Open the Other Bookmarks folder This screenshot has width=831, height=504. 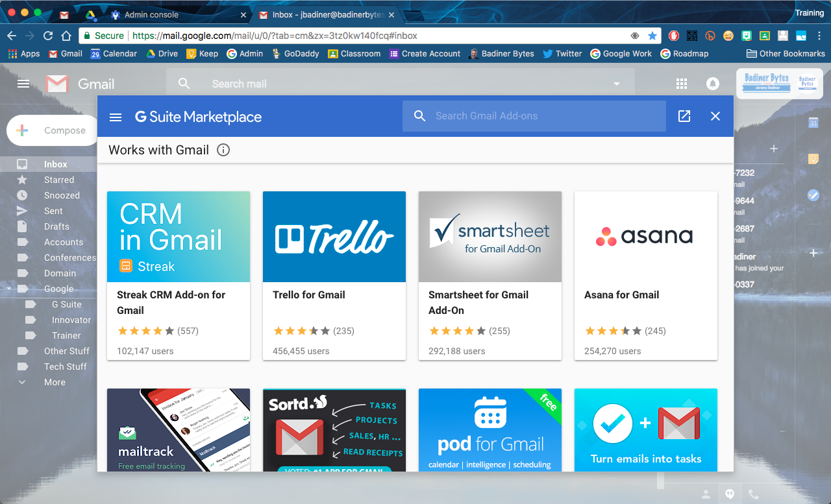click(786, 54)
